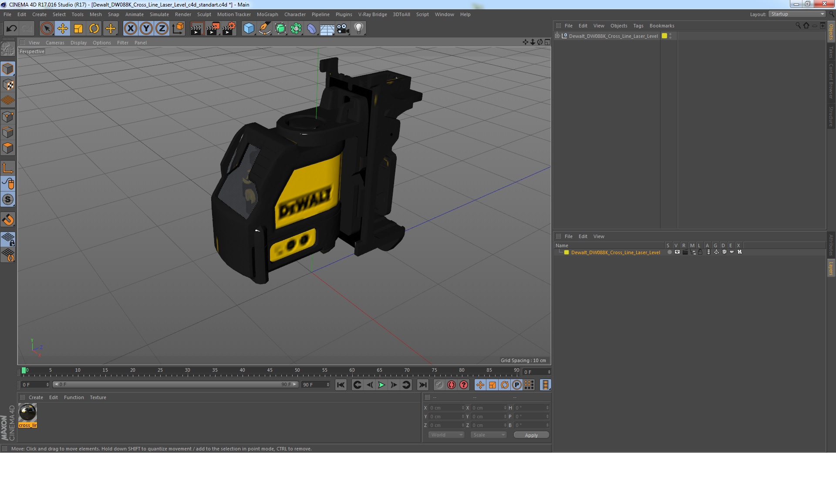Render to Picture Viewer
Screen dimensions: 836x504
[x=213, y=29]
